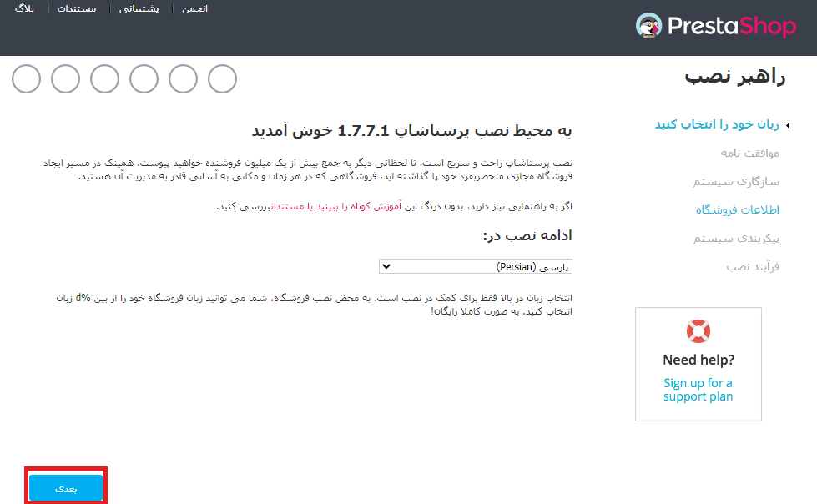This screenshot has width=817, height=504.
Task: Open the مستندات (documentation) menu link
Action: click(77, 9)
